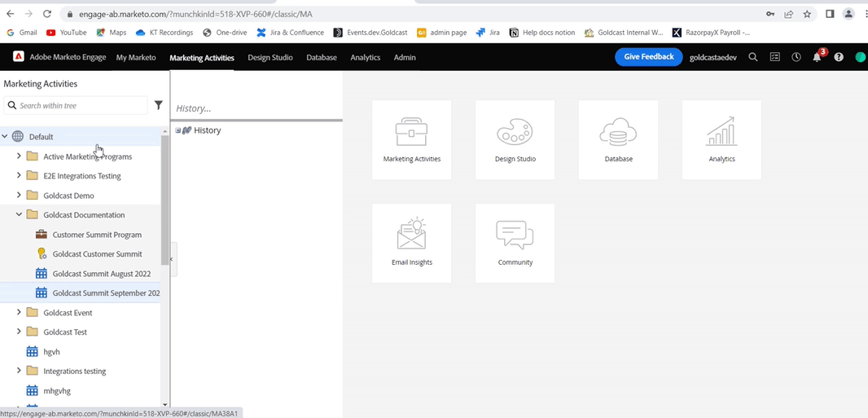Image resolution: width=868 pixels, height=418 pixels.
Task: Click the filter funnel icon beside tree search
Action: [158, 105]
